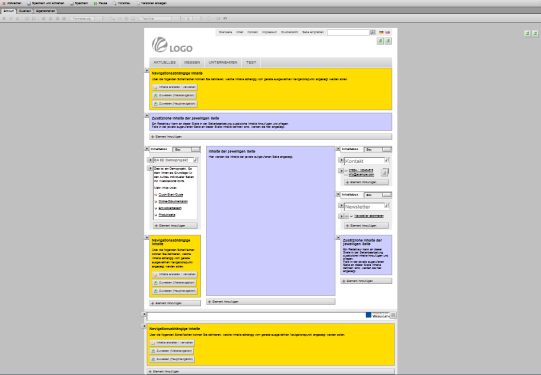Image resolution: width=541 pixels, height=375 pixels.
Task: Click Zuweisen (Nebennavigation) in top yellow box
Action: pos(175,96)
